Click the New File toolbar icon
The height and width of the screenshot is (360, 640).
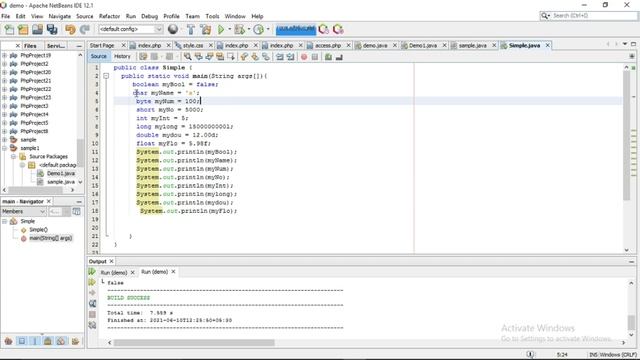(9, 29)
